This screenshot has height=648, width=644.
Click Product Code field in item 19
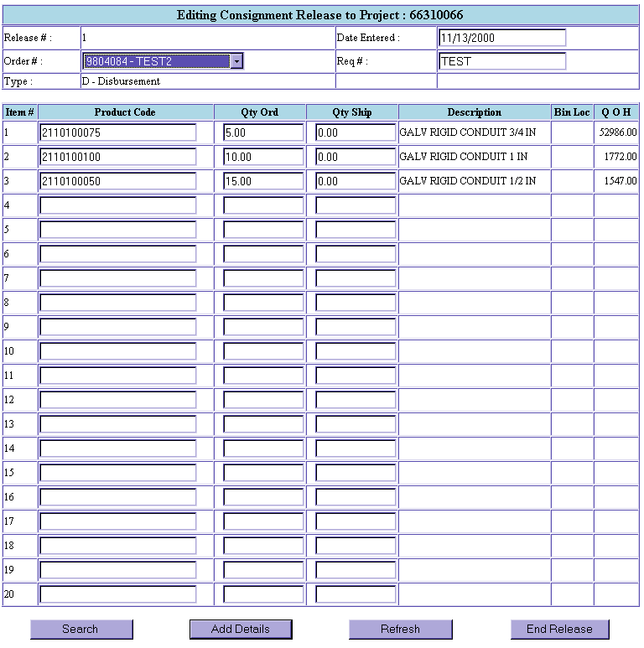pyautogui.click(x=117, y=570)
